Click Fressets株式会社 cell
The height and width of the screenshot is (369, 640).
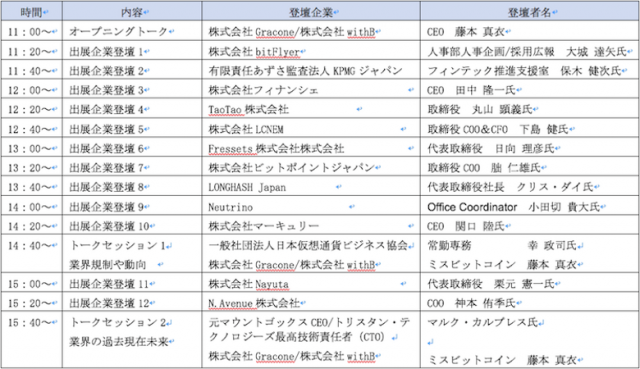(x=311, y=148)
